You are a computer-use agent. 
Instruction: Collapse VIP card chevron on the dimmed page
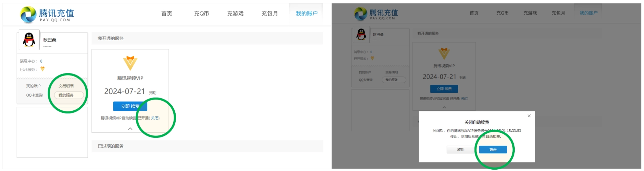pyautogui.click(x=444, y=107)
